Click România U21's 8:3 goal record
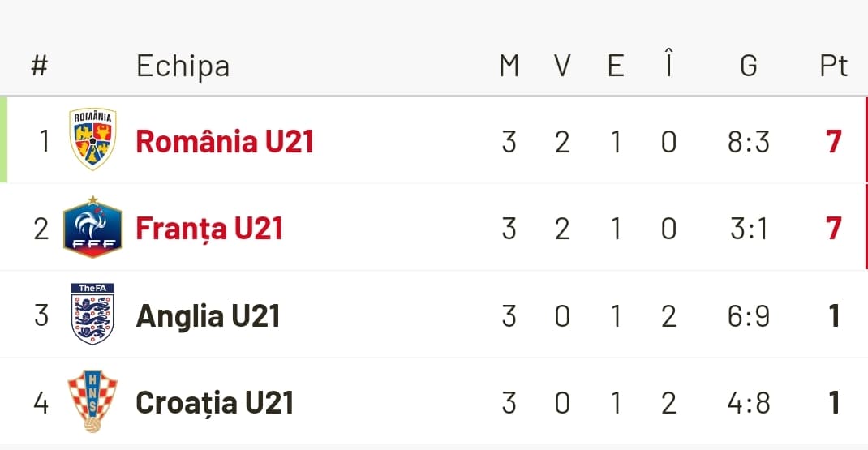 point(748,142)
